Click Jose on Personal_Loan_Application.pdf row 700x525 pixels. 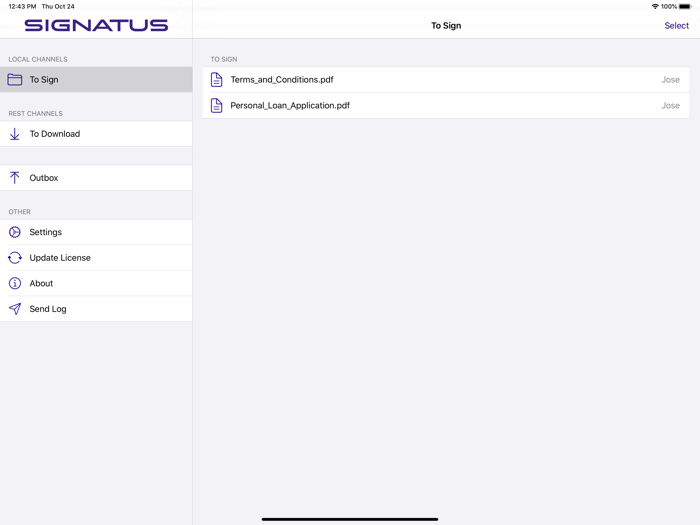[671, 106]
